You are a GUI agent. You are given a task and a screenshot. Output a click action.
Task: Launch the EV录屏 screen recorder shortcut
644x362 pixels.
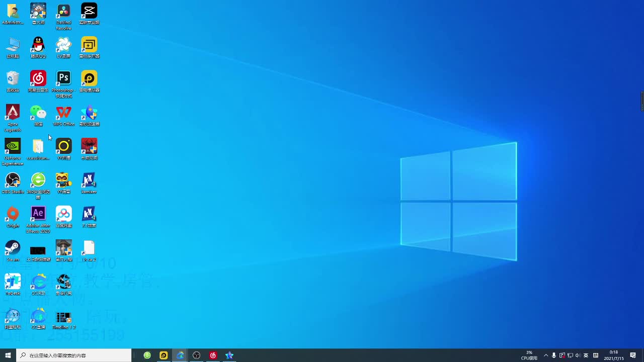point(63,48)
